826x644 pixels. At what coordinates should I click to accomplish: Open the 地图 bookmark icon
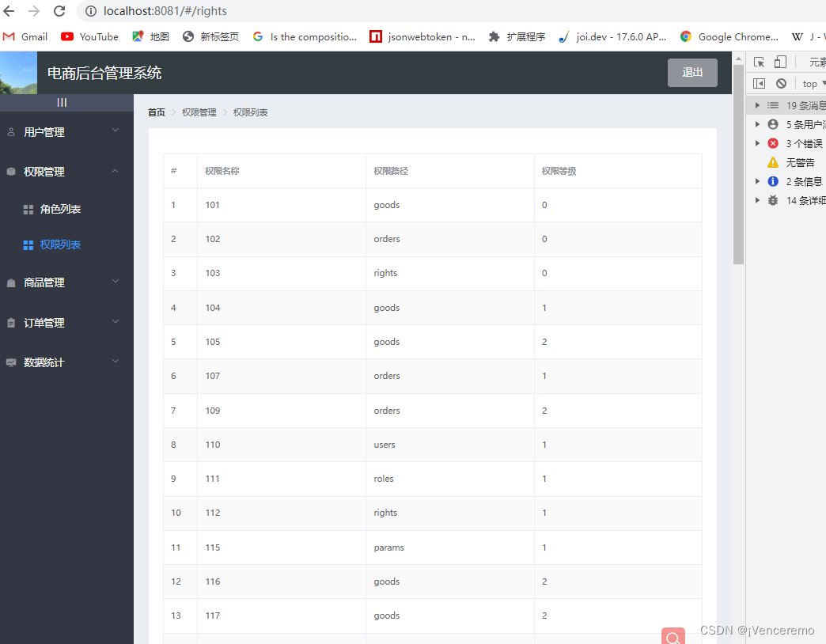[136, 36]
